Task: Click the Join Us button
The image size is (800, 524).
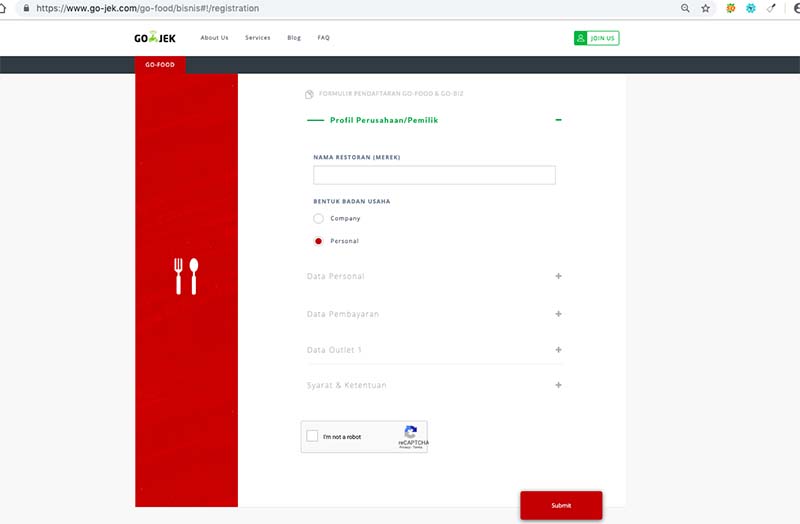Action: (596, 38)
